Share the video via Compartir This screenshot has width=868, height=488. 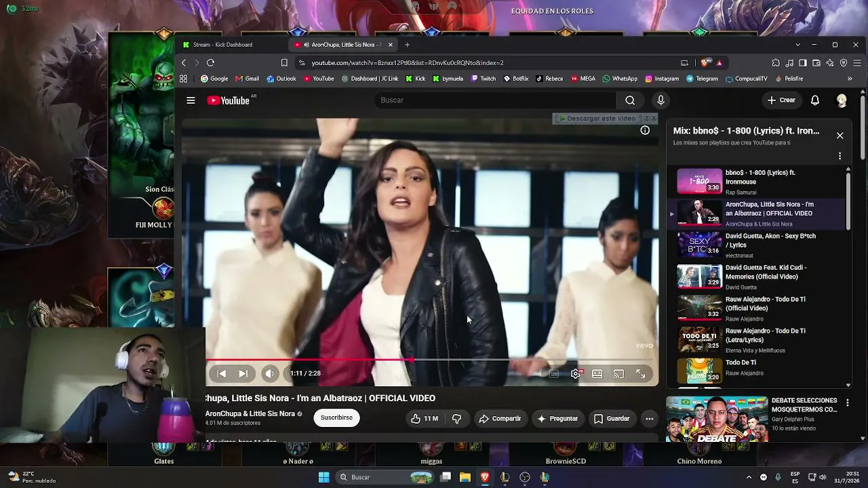pos(500,419)
